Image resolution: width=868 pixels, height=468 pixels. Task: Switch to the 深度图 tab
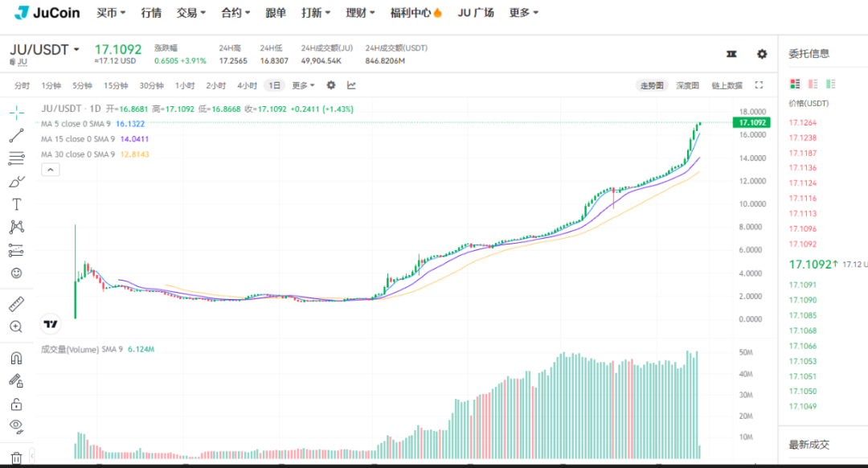[x=687, y=85]
